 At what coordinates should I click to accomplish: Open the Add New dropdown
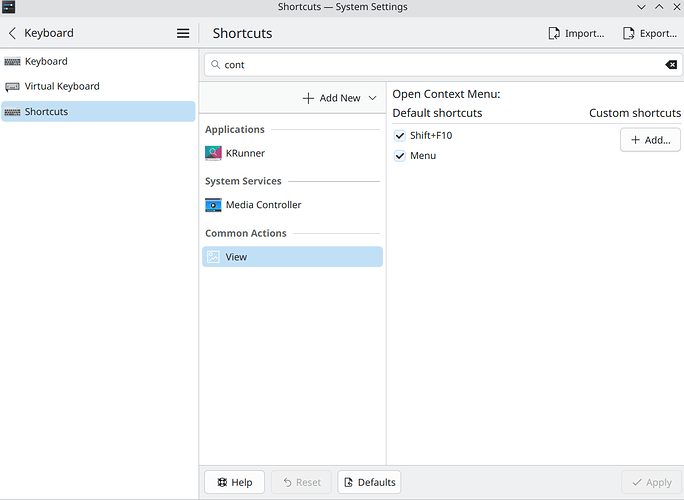[x=339, y=98]
